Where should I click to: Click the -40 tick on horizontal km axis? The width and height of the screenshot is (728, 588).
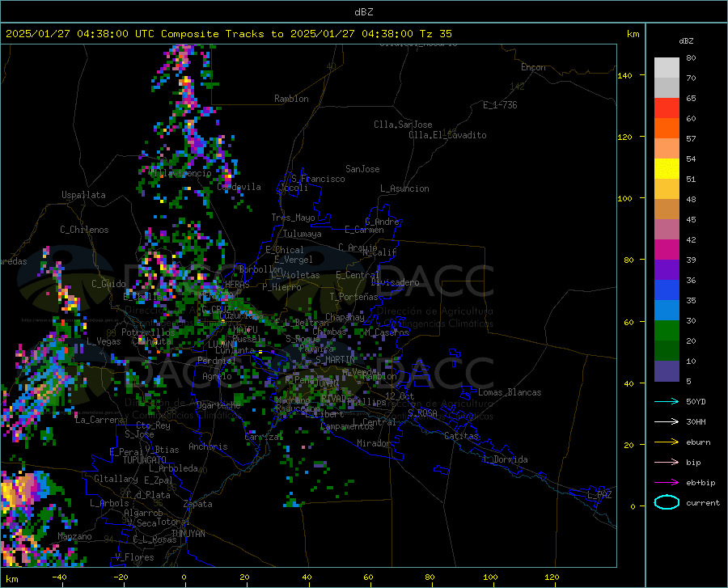coord(59,577)
